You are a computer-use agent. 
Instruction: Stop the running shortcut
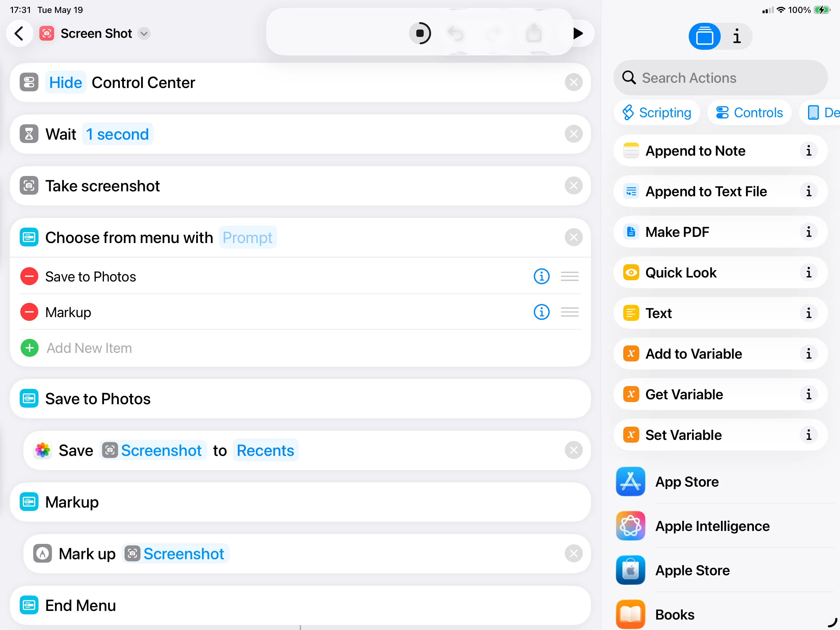point(420,34)
